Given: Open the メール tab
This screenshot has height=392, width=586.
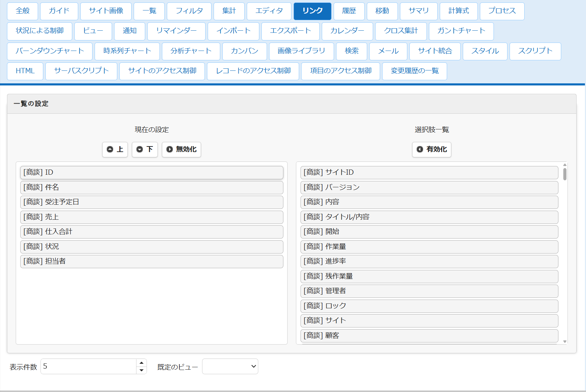Looking at the screenshot, I should pos(388,51).
